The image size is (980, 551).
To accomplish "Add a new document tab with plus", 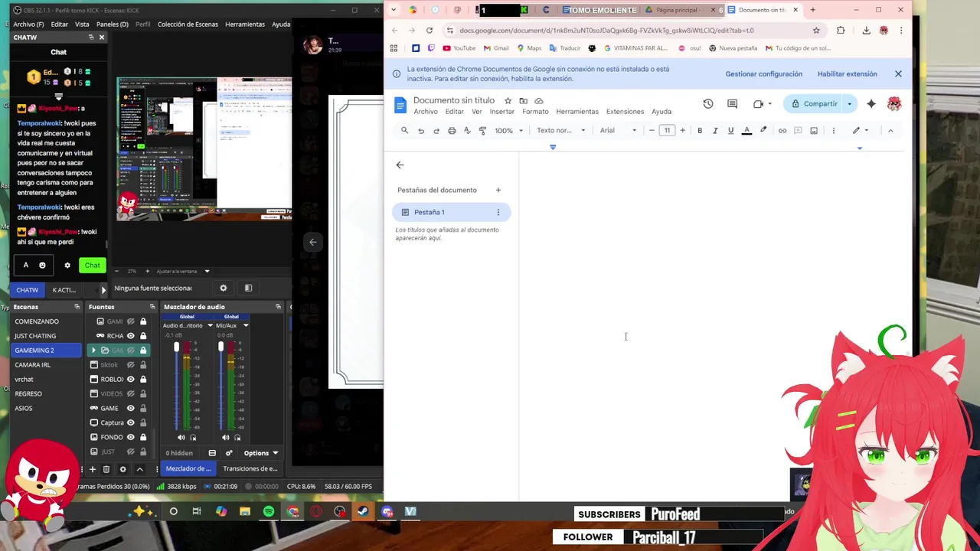I will click(498, 190).
